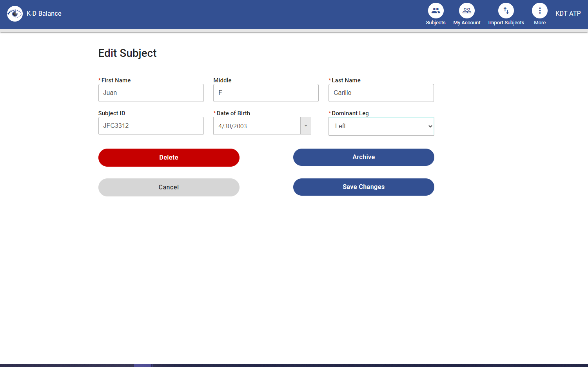Click the Last Name field showing Carillo
This screenshot has height=367, width=588.
click(x=381, y=93)
